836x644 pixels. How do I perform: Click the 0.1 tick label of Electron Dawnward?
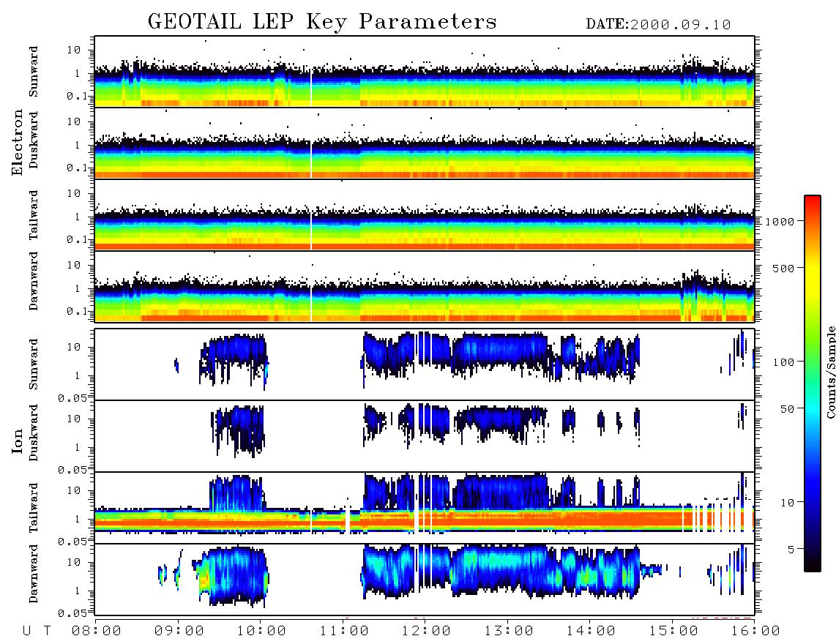[x=78, y=311]
